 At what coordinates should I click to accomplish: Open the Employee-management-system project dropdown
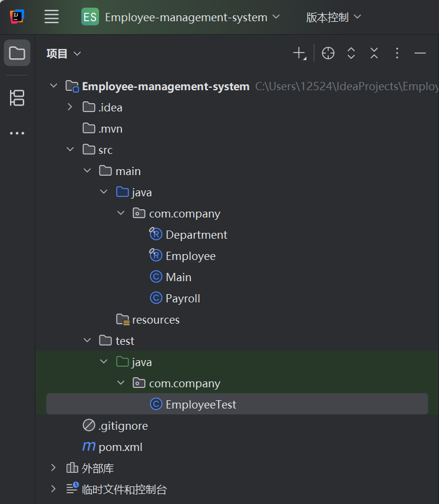pyautogui.click(x=181, y=17)
